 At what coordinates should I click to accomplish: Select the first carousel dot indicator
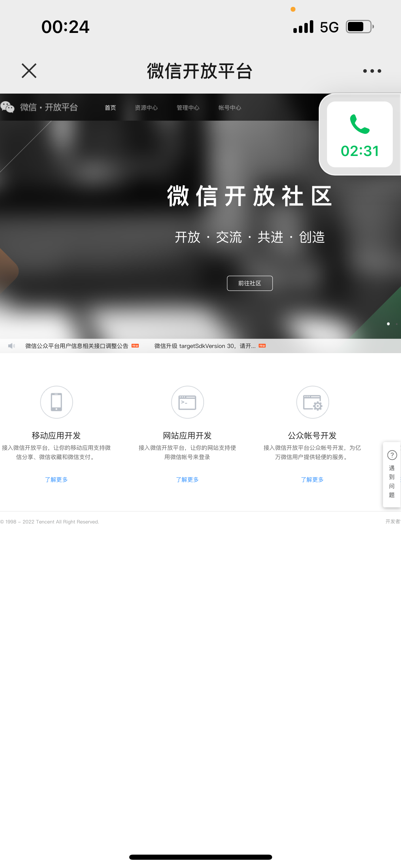coord(388,324)
